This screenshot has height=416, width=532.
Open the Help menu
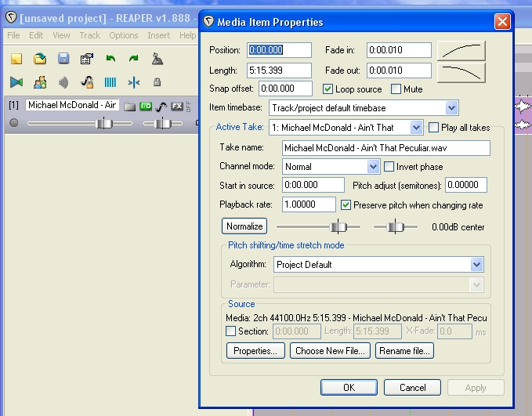187,35
